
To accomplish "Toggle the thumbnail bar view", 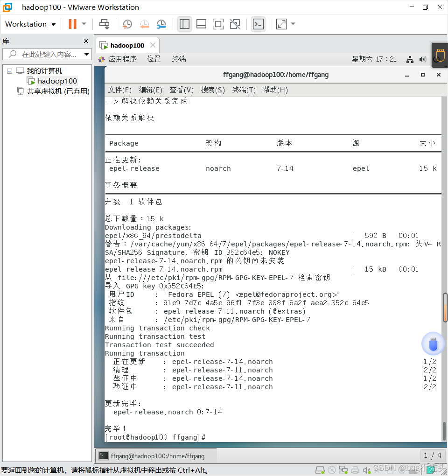I will click(201, 24).
